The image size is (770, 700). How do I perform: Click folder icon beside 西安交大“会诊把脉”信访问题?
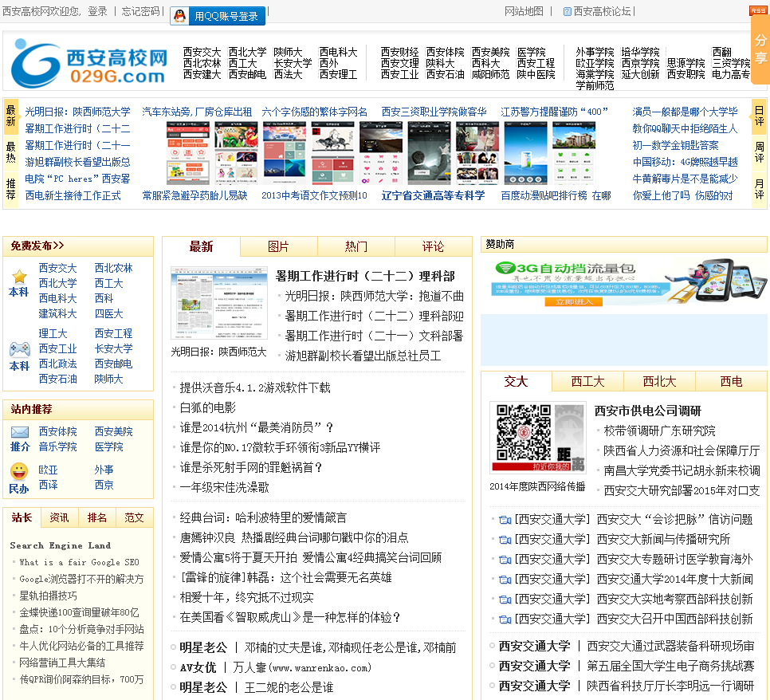[x=505, y=520]
